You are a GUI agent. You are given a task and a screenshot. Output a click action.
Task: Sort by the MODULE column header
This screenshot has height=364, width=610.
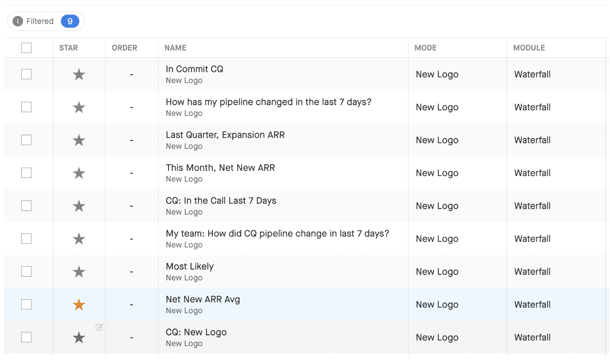[x=529, y=48]
